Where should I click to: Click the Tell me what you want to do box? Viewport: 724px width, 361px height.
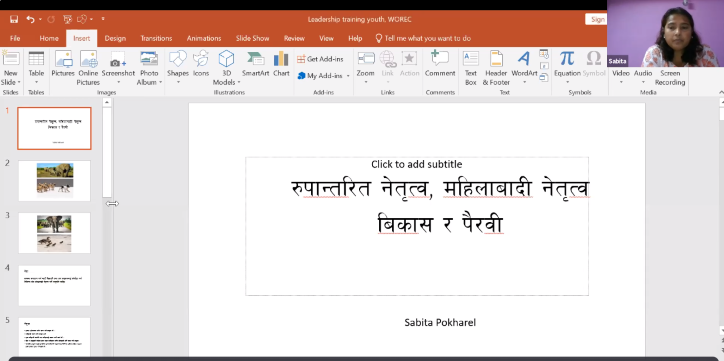tap(423, 38)
